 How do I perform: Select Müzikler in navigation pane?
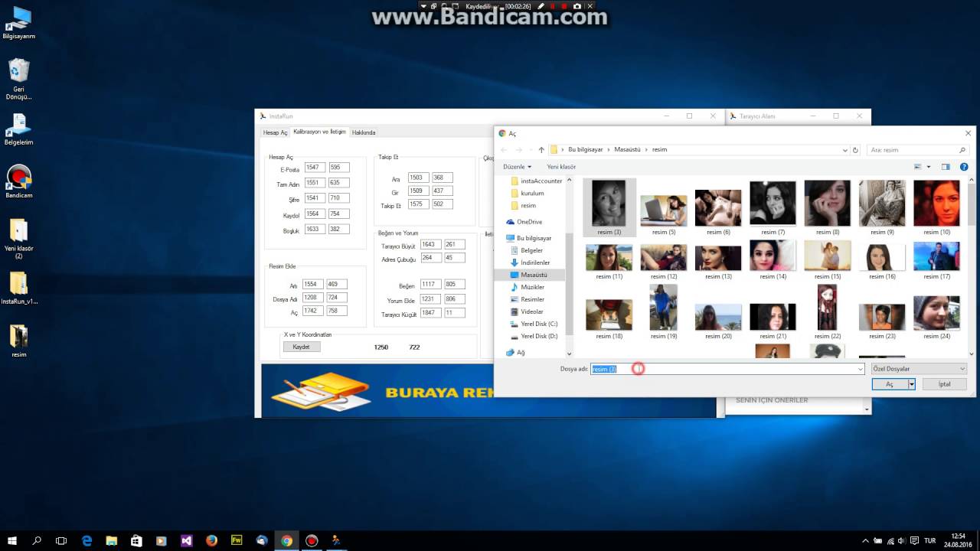[527, 287]
